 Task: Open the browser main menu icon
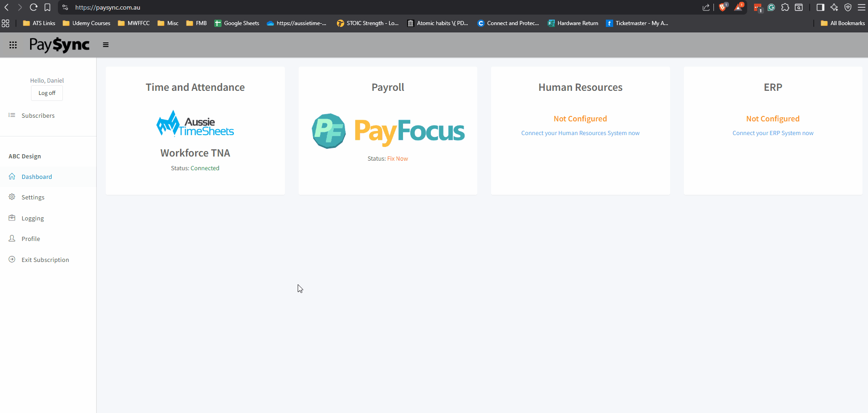point(861,7)
